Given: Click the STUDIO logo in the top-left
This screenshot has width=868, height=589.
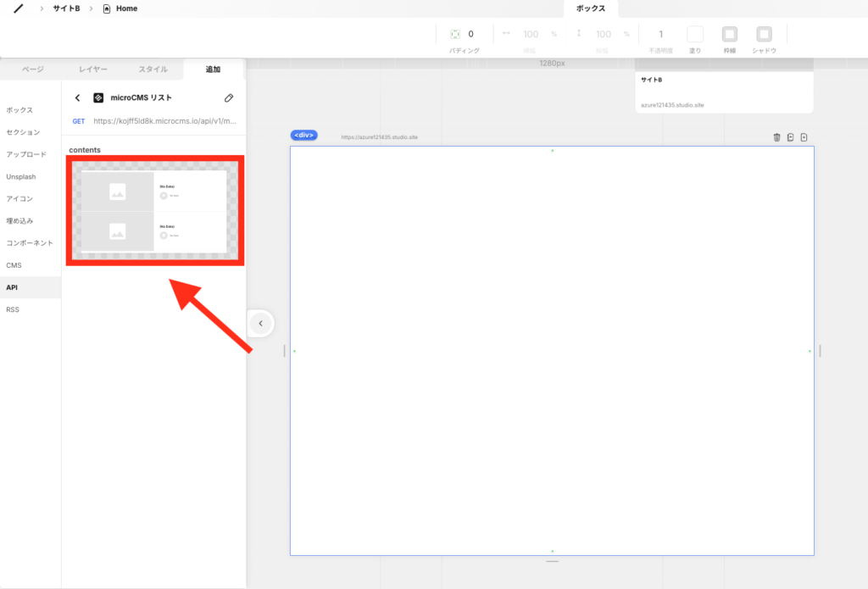Looking at the screenshot, I should tap(19, 8).
